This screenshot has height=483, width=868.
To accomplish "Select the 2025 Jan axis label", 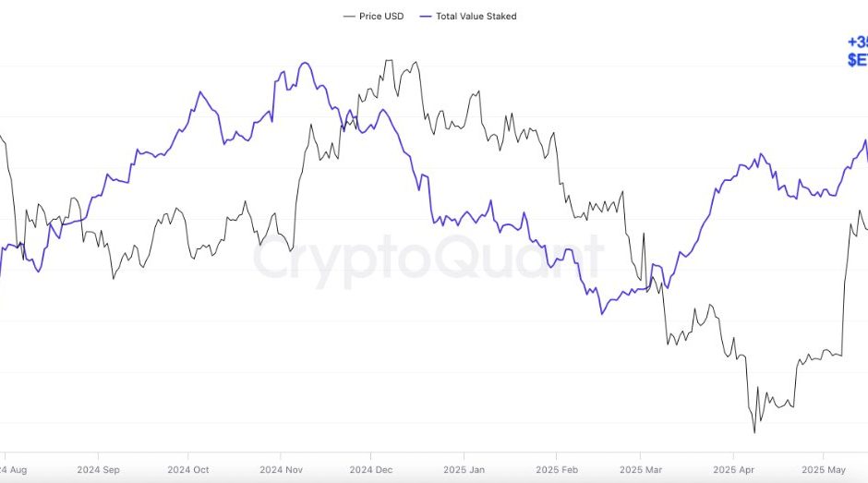I will [x=463, y=469].
